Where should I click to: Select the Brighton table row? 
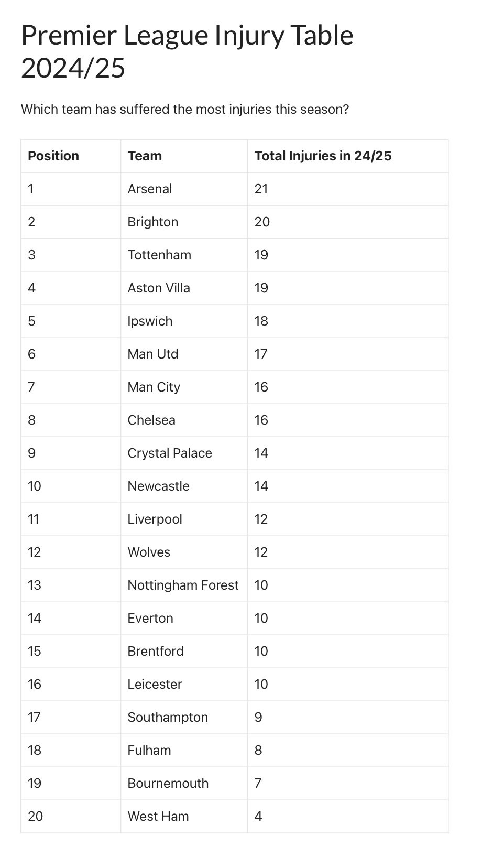pos(235,222)
